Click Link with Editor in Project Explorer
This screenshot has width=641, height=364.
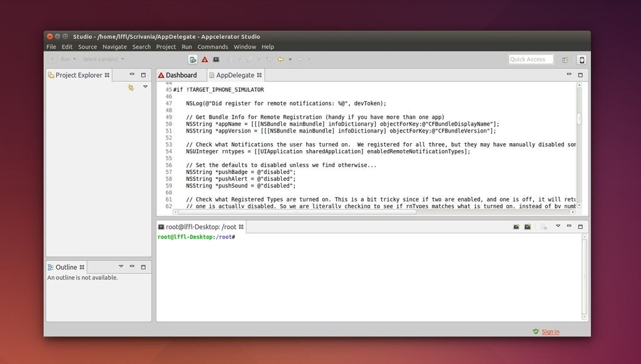point(131,88)
